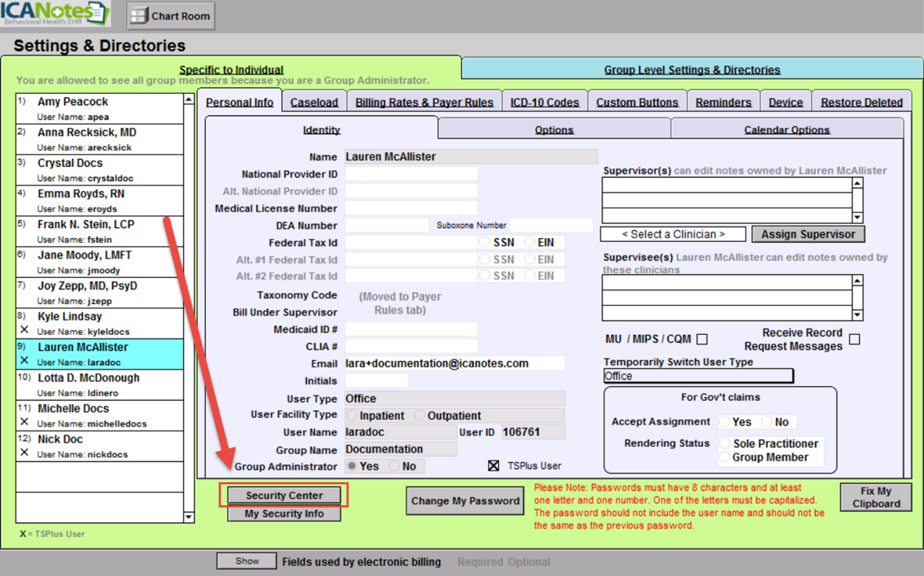
Task: Open the Chart Room
Action: click(171, 16)
